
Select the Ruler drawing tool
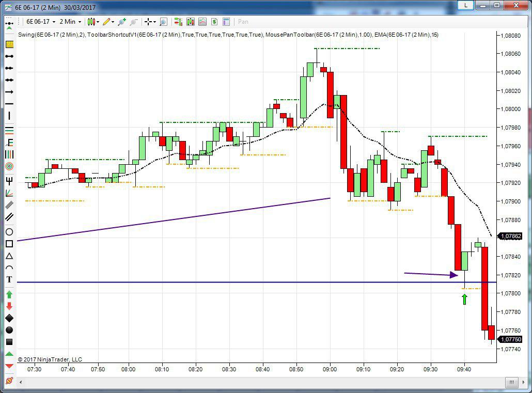point(9,44)
